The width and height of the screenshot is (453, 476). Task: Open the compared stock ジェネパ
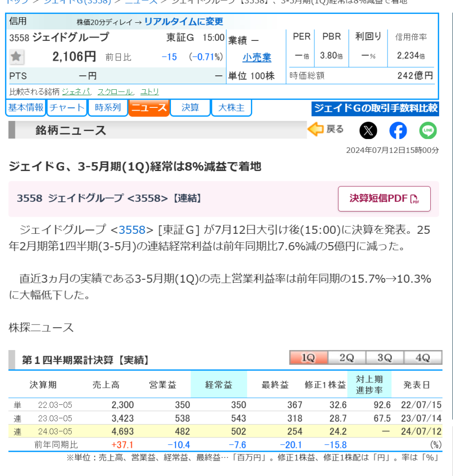tap(76, 92)
